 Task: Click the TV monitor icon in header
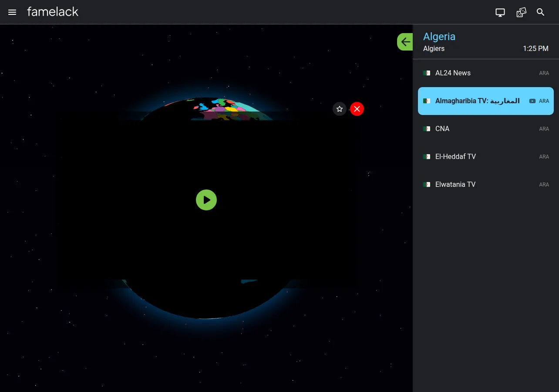pyautogui.click(x=500, y=12)
